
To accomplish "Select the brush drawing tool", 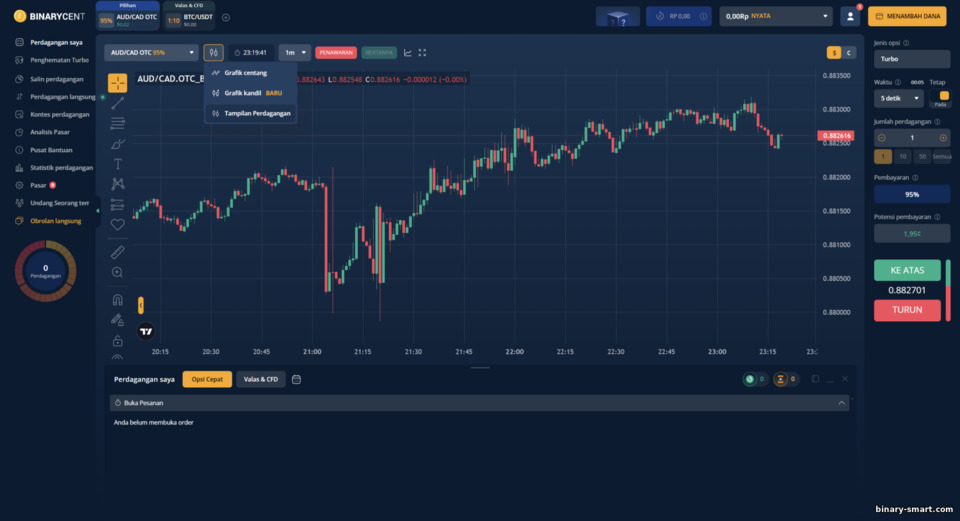I will [118, 144].
